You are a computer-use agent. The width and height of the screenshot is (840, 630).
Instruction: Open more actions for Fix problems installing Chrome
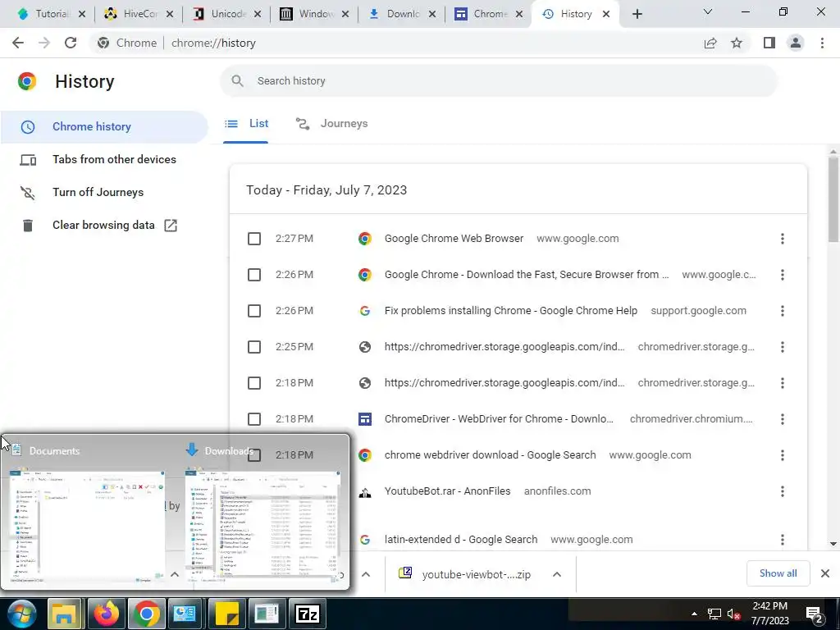pyautogui.click(x=782, y=311)
